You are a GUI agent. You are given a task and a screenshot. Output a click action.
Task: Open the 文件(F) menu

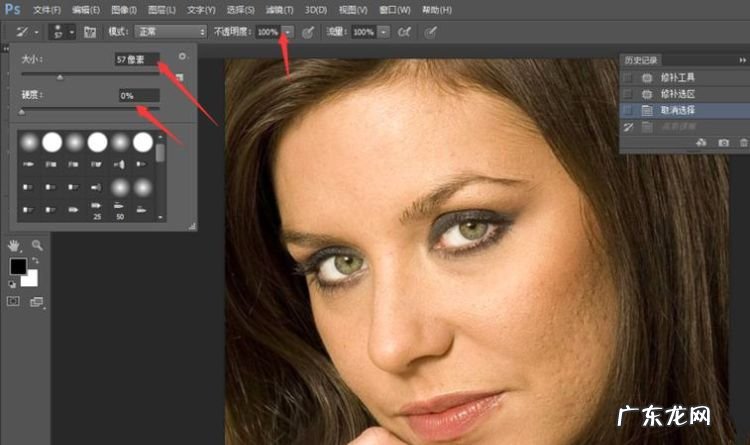tap(46, 9)
